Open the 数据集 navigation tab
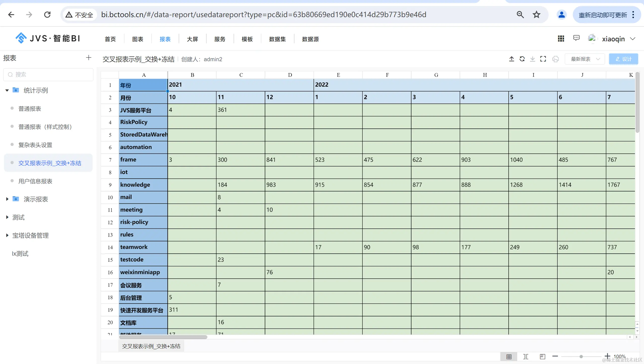Image resolution: width=644 pixels, height=364 pixels. pyautogui.click(x=277, y=39)
